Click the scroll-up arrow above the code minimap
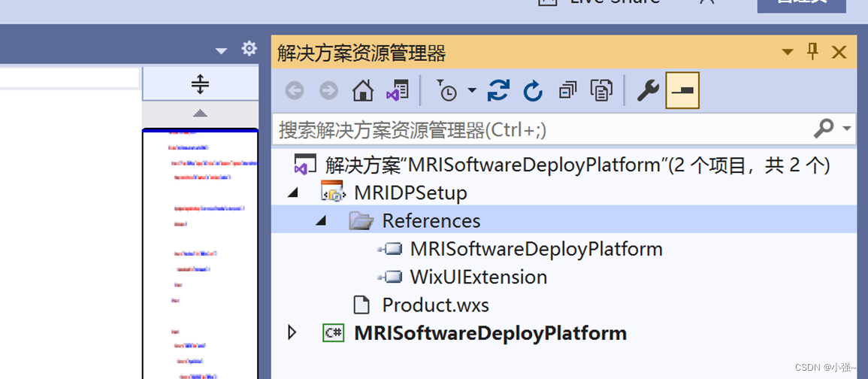The image size is (868, 379). click(200, 114)
